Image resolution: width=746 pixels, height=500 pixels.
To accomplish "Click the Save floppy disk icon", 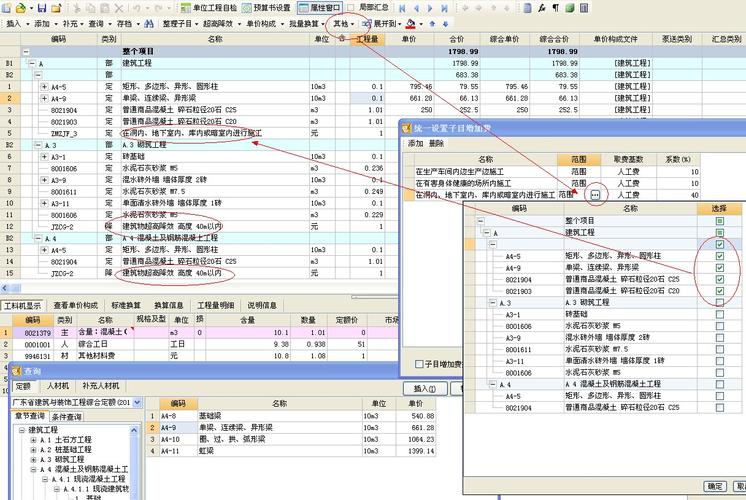I will 42,8.
